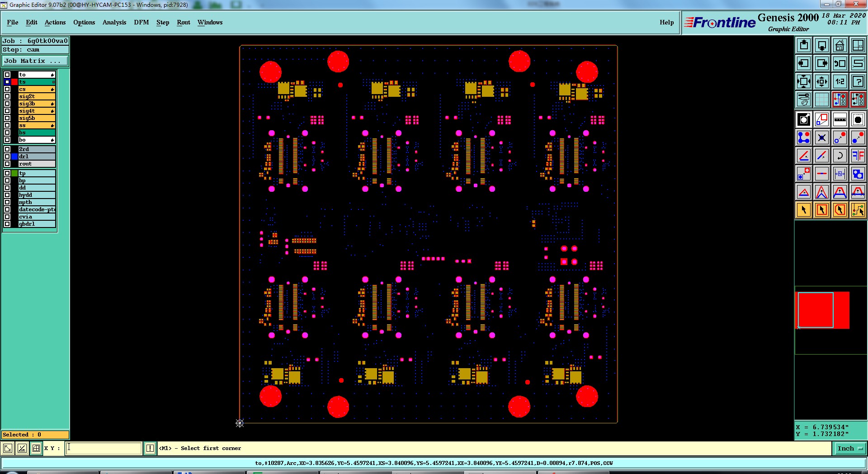Click the pan left arrow icon
The image size is (868, 474).
tap(804, 63)
